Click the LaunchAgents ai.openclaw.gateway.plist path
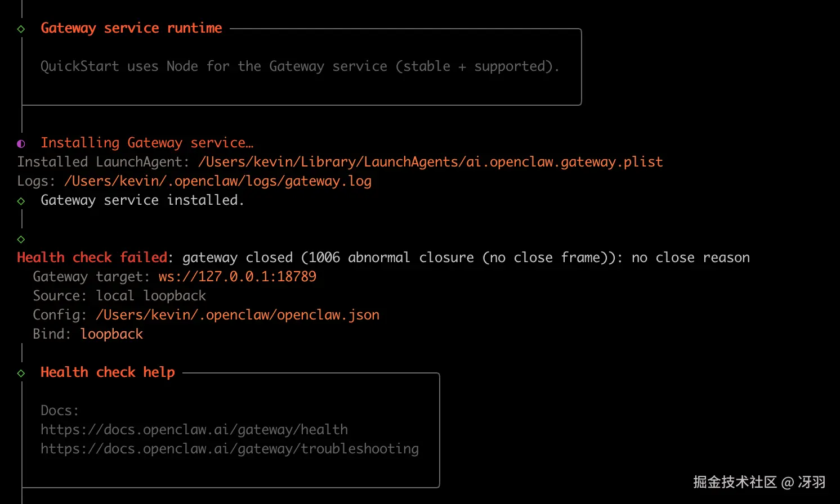Screen dimensions: 840x504 (430, 162)
